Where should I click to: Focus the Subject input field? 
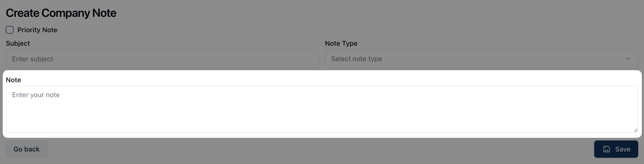pos(162,59)
